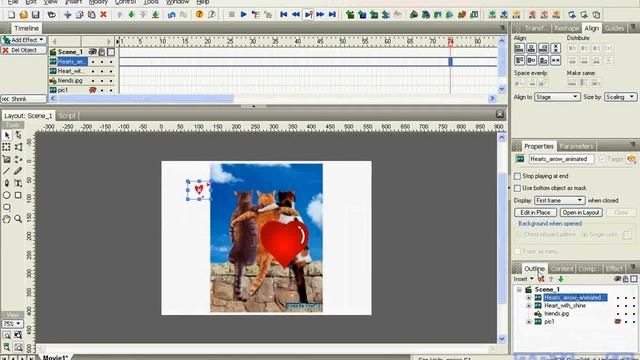Select the Rectangle tool
Screen dimensions: 640x360
(18, 195)
